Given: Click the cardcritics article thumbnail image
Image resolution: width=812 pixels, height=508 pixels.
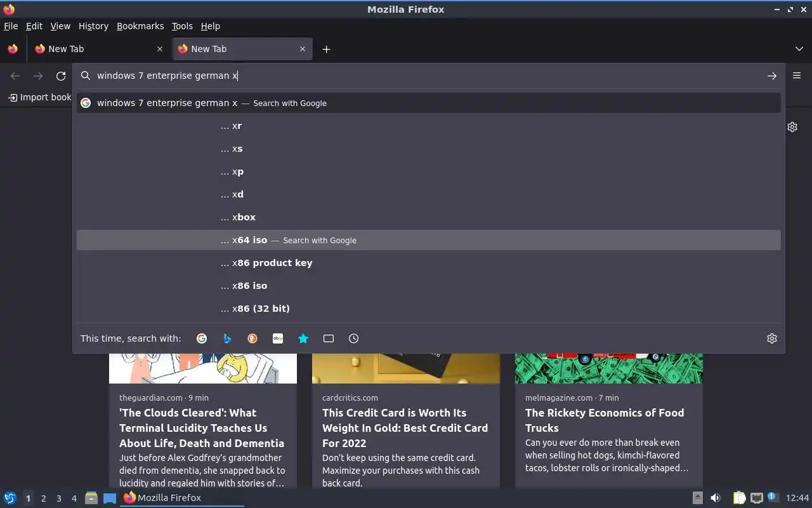Looking at the screenshot, I should tap(406, 368).
